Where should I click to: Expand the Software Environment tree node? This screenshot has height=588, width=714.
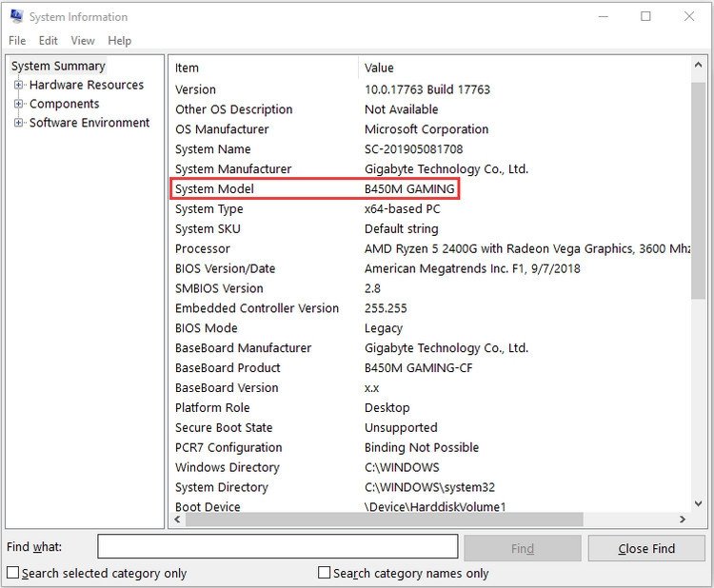18,123
